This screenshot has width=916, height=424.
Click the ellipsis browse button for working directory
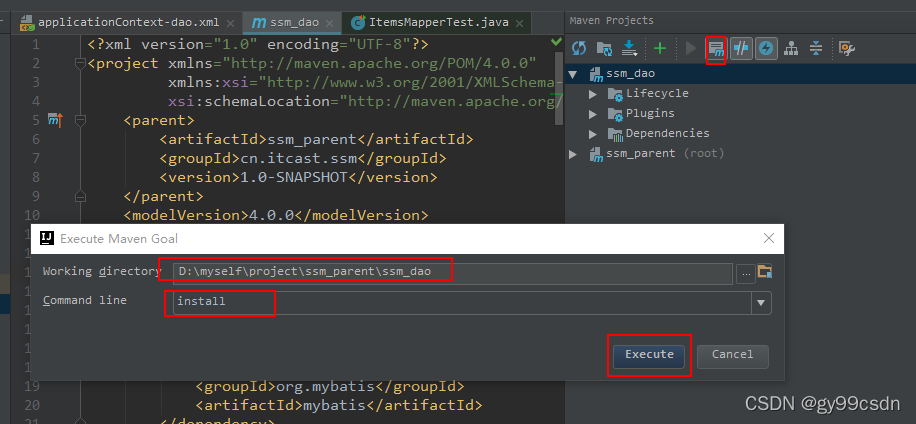pyautogui.click(x=745, y=274)
